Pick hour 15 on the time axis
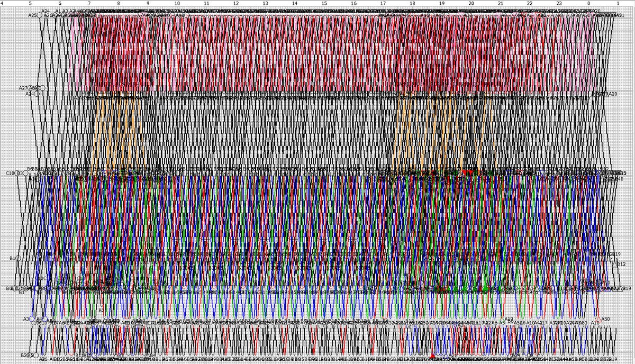This screenshot has height=364, width=635. tap(324, 3)
